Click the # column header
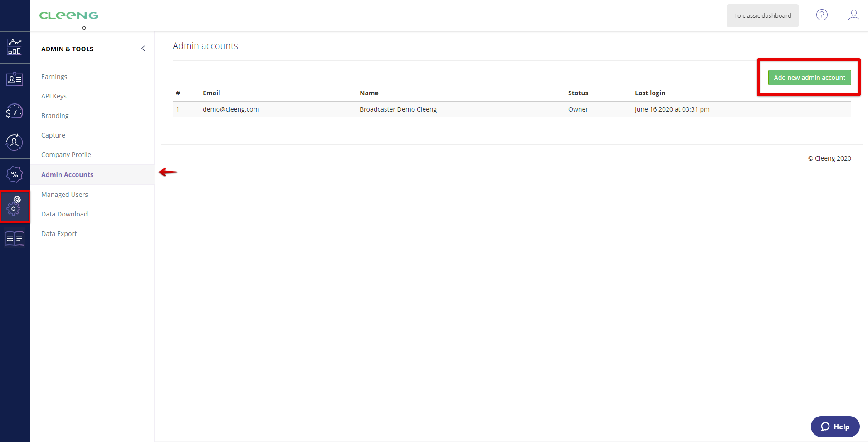Screen dimensions: 868x442 pos(178,93)
